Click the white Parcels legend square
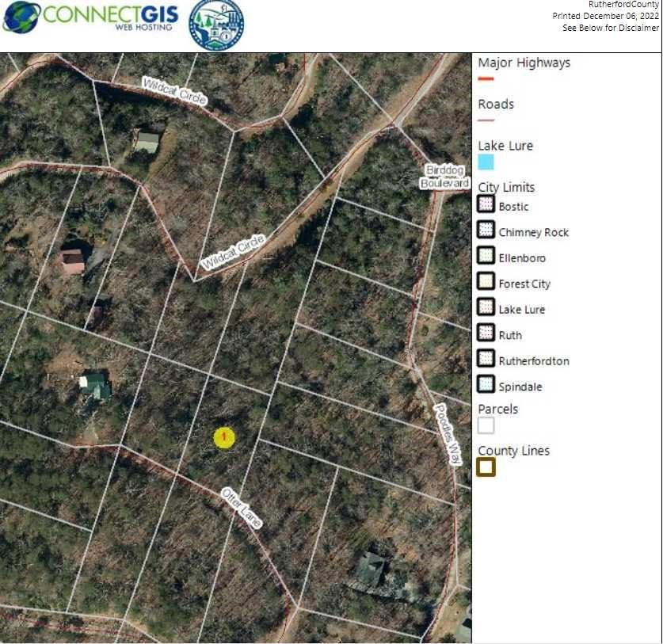 pos(486,426)
